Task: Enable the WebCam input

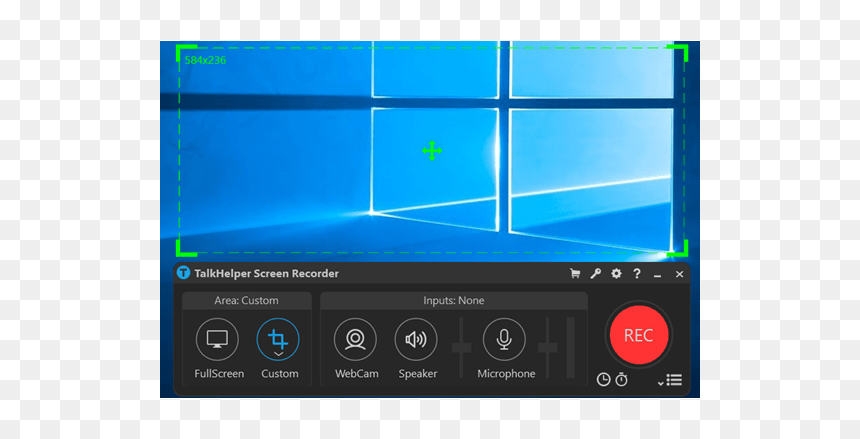Action: (355, 340)
